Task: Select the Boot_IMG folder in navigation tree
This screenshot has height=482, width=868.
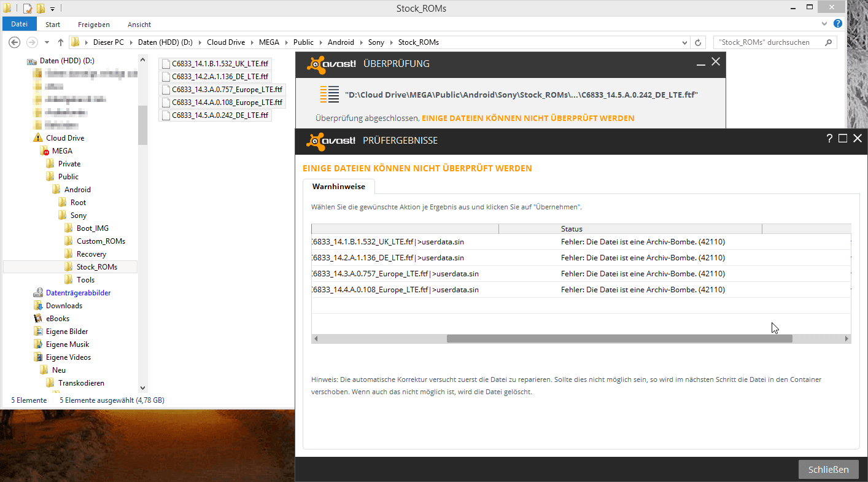Action: click(92, 228)
